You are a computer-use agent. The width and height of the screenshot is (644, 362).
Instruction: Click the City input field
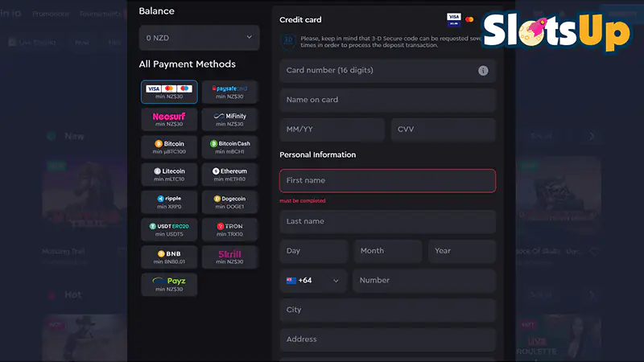(x=388, y=311)
